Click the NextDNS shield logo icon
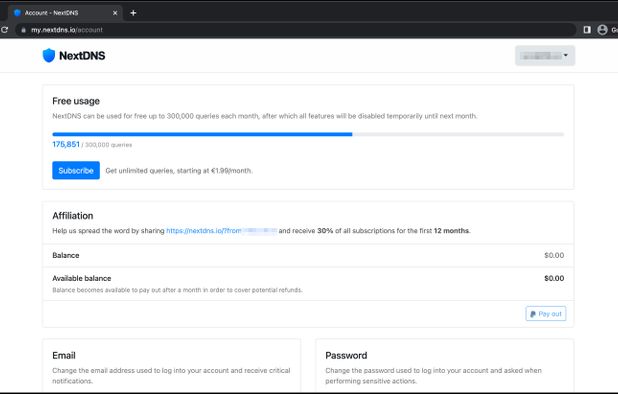Screen dimensions: 618x394 coord(49,56)
